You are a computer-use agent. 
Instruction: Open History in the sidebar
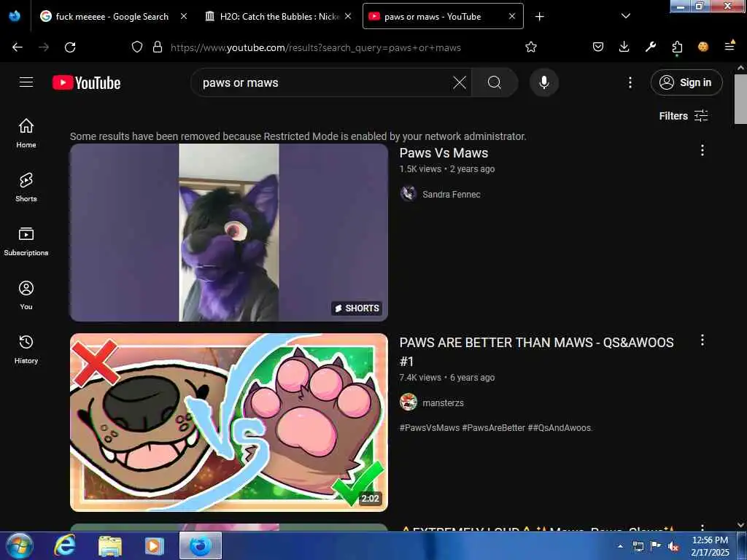tap(26, 349)
